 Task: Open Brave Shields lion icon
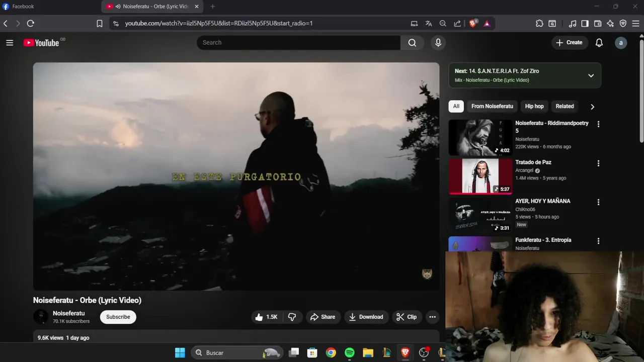(473, 23)
